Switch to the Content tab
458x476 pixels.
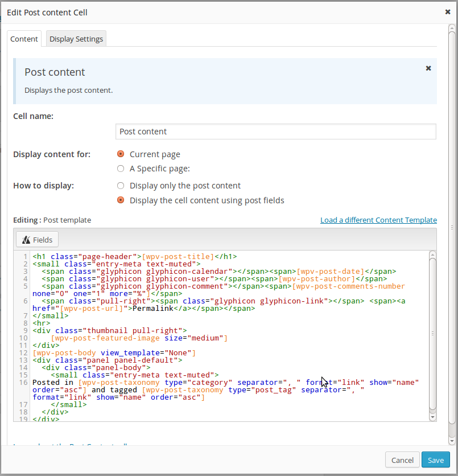[x=24, y=39]
